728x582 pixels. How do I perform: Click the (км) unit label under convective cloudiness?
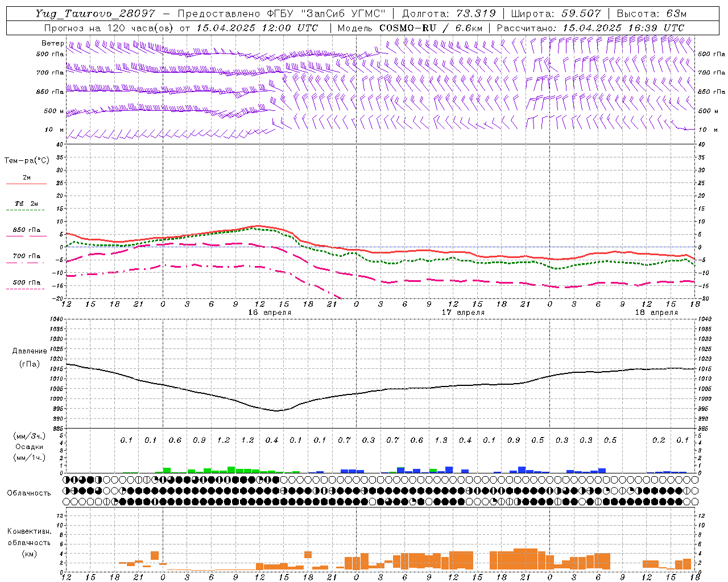(29, 554)
